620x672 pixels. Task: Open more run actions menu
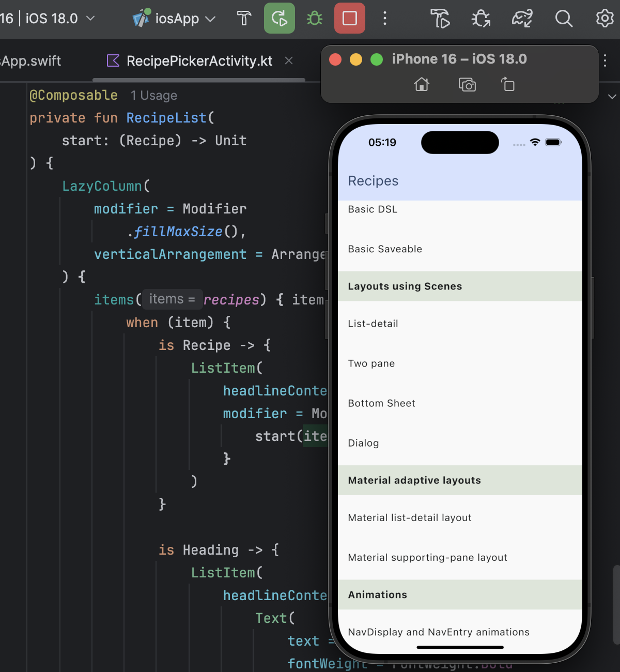coord(384,19)
